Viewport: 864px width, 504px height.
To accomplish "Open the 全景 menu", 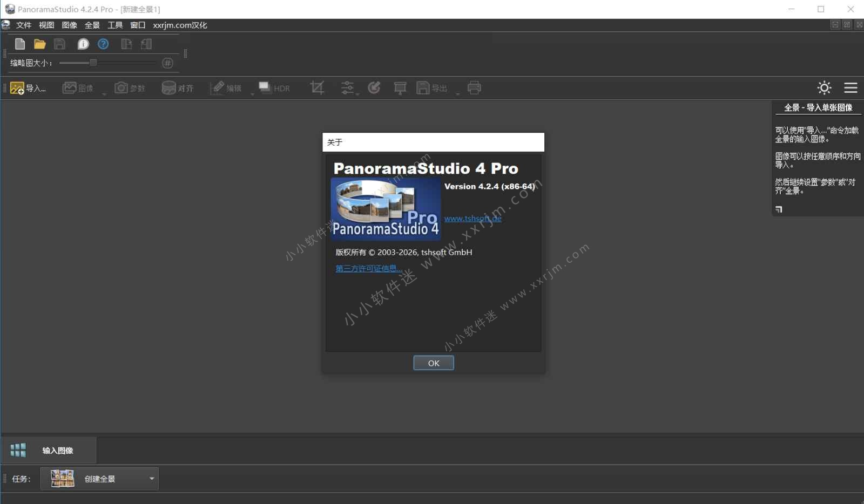I will (92, 25).
